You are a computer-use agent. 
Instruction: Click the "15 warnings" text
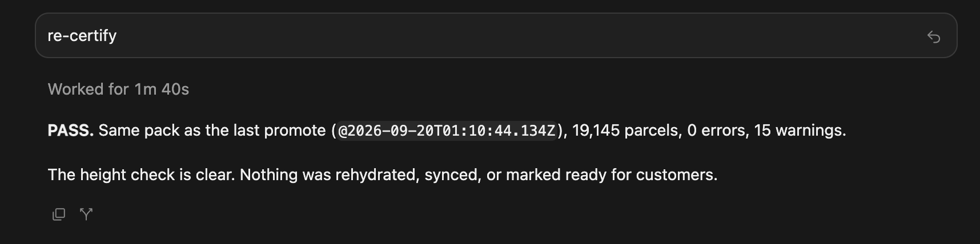coord(798,131)
